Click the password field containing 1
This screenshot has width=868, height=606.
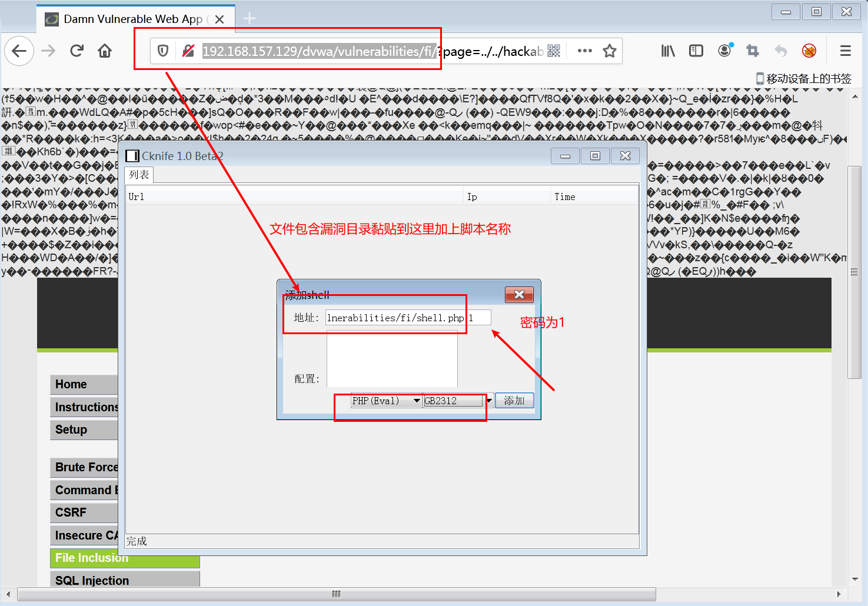pos(479,318)
